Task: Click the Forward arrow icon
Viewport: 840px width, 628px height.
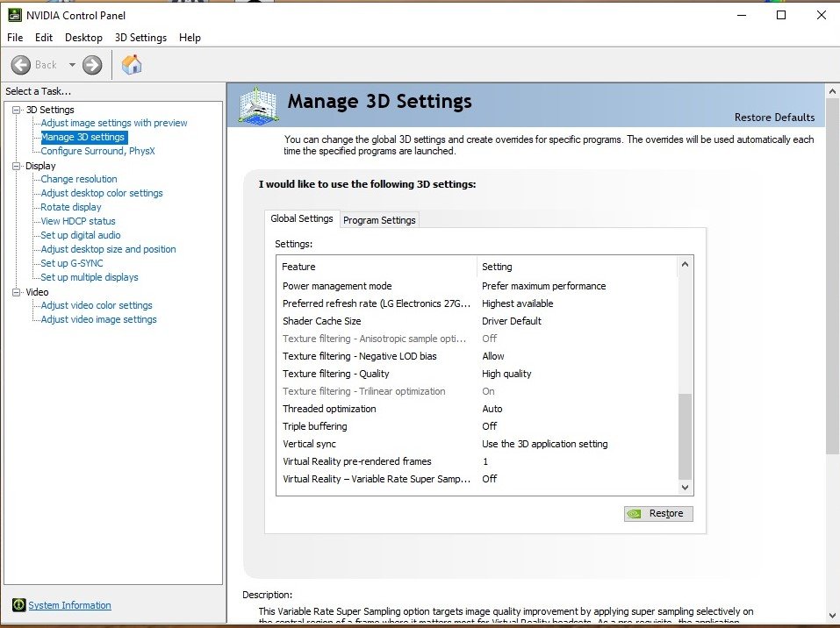Action: coord(92,65)
